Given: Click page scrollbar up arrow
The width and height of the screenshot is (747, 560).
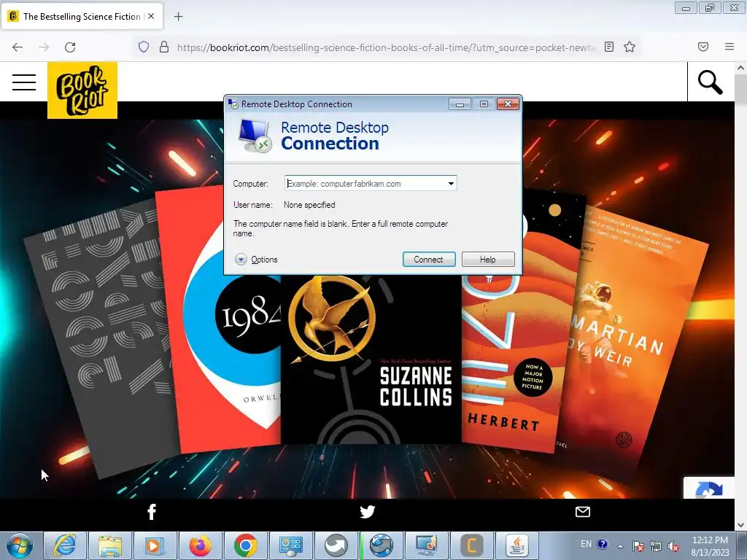Looking at the screenshot, I should pos(741,68).
